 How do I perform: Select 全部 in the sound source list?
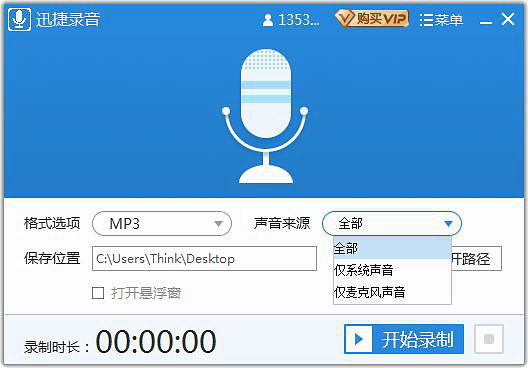(x=392, y=248)
